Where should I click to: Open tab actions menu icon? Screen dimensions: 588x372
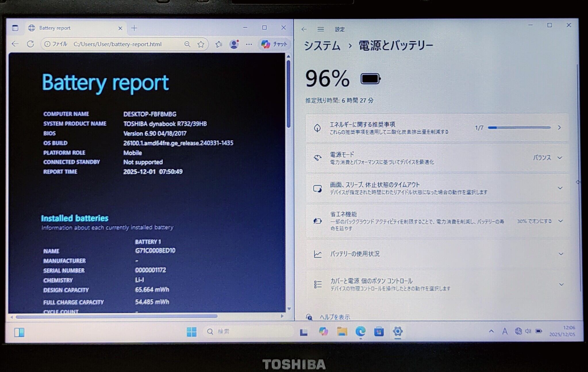click(x=15, y=28)
